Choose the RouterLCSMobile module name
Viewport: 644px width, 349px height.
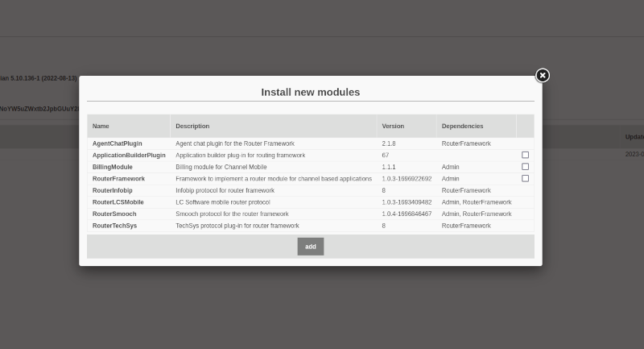point(118,202)
